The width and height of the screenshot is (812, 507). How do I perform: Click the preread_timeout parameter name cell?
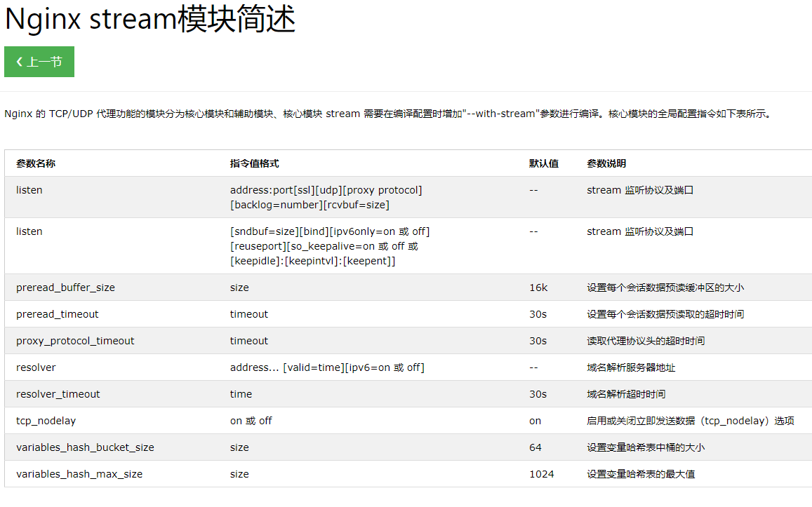pos(57,314)
